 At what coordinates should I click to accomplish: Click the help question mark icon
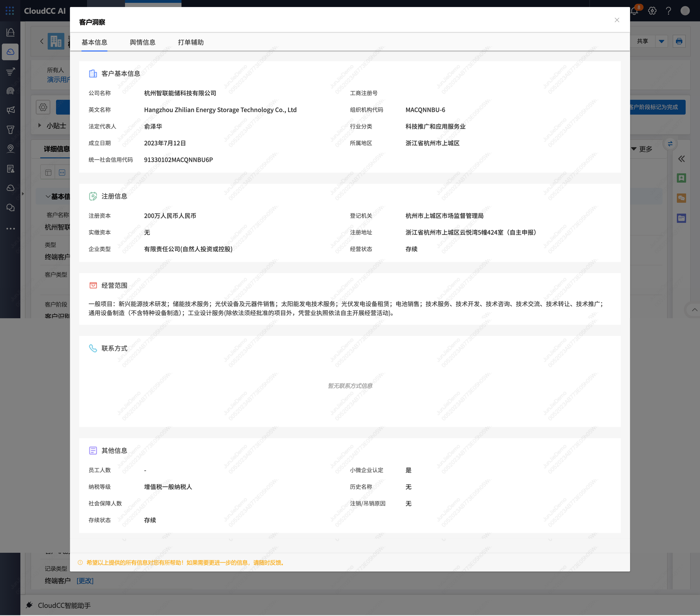[x=668, y=11]
